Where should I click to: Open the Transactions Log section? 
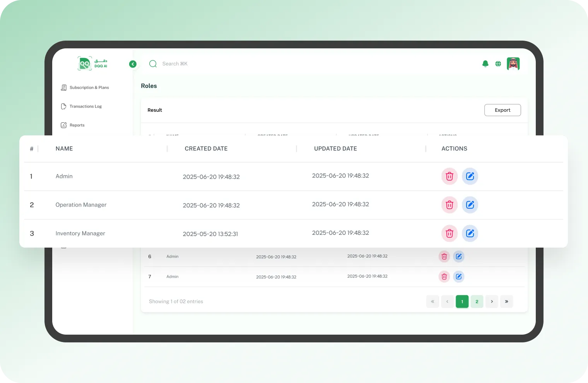coord(85,106)
